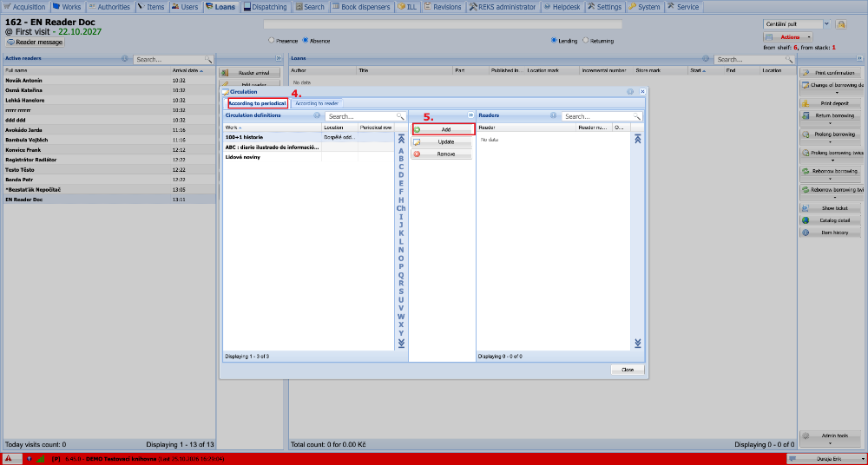Click the Update button
The image size is (868, 465).
click(x=441, y=141)
